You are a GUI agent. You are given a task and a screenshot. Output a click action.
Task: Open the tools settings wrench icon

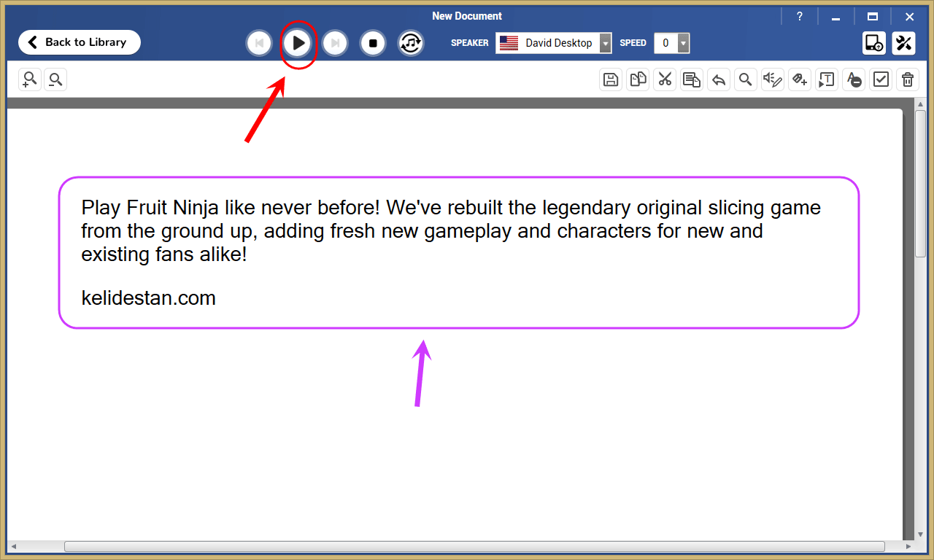[x=904, y=43]
